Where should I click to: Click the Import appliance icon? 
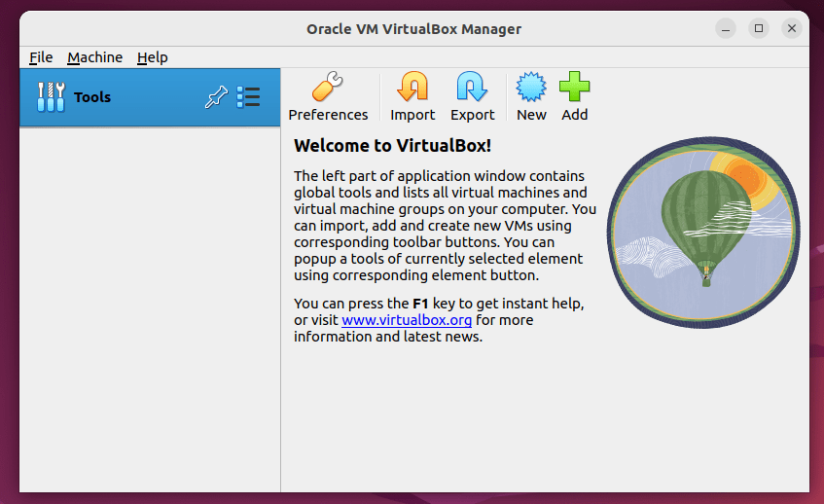(x=412, y=96)
